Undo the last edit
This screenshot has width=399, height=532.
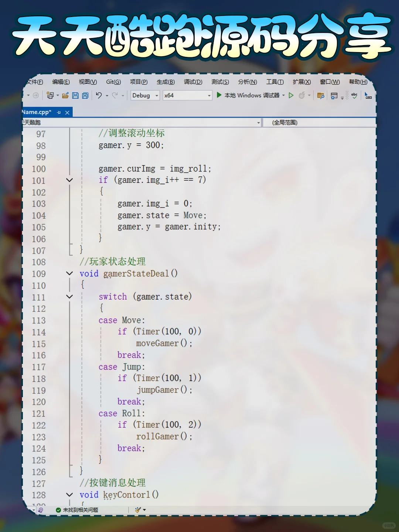click(x=99, y=95)
